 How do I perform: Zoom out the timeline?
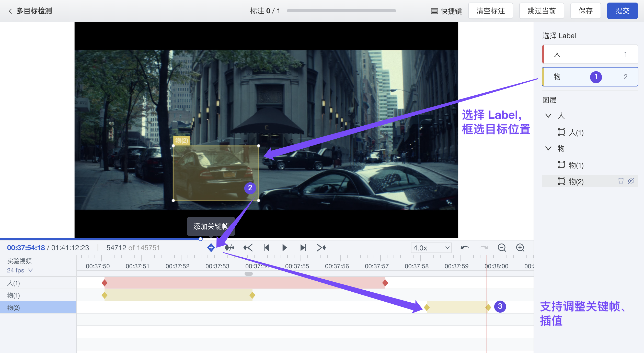pos(502,248)
